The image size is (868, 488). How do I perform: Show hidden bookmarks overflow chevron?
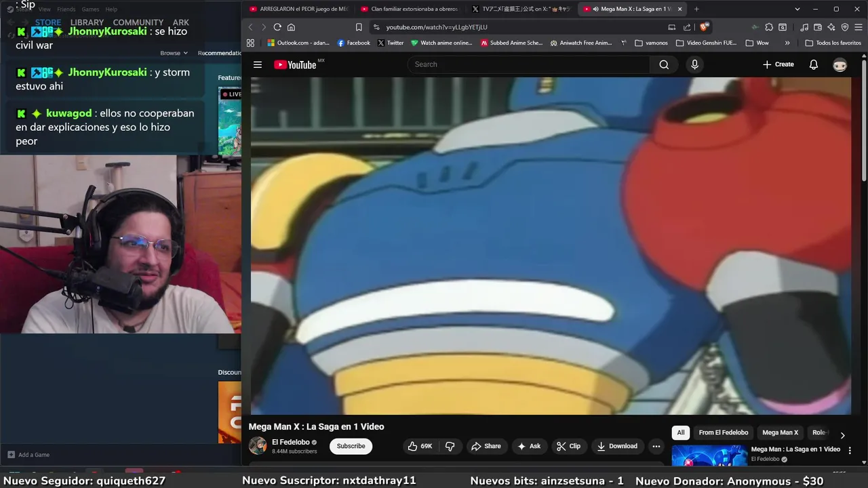point(787,43)
